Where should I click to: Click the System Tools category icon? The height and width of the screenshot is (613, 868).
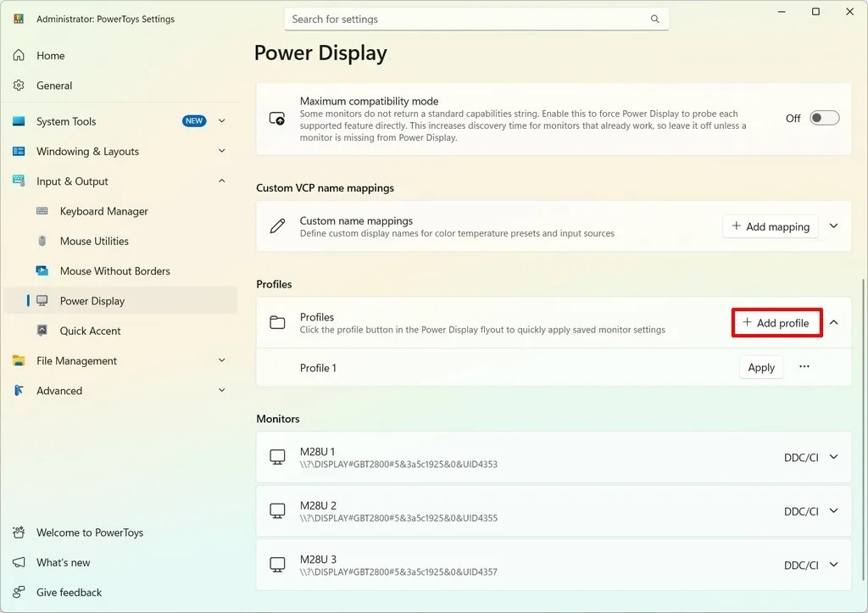coord(19,121)
